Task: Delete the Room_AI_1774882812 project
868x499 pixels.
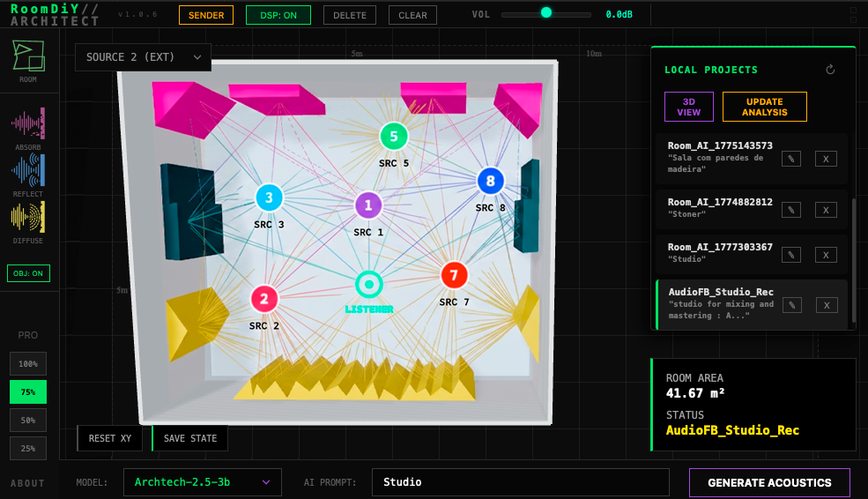Action: point(825,210)
